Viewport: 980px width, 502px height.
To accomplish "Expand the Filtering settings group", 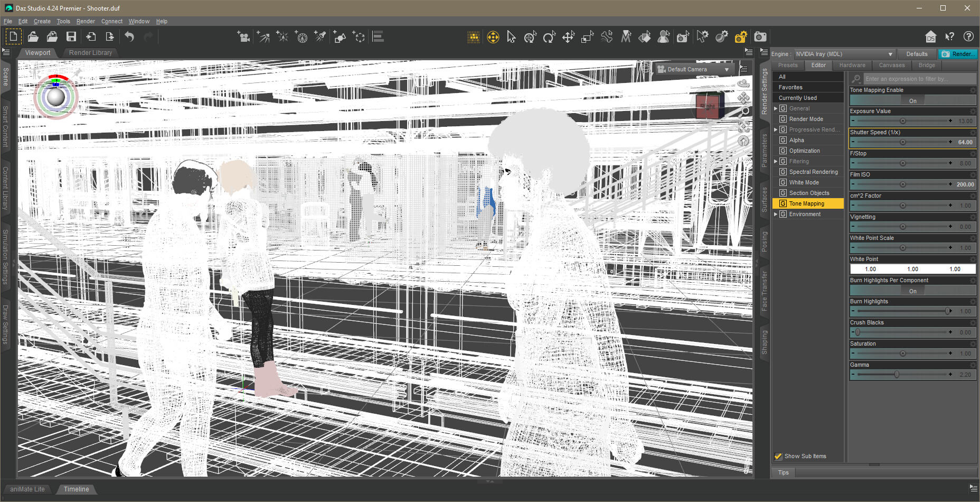I will [776, 161].
